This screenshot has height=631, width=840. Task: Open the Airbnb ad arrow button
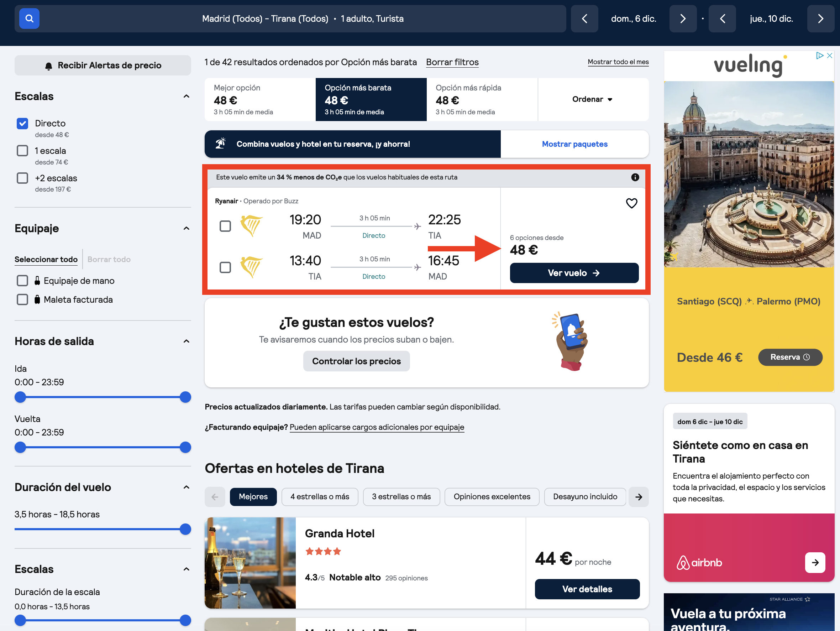point(815,563)
